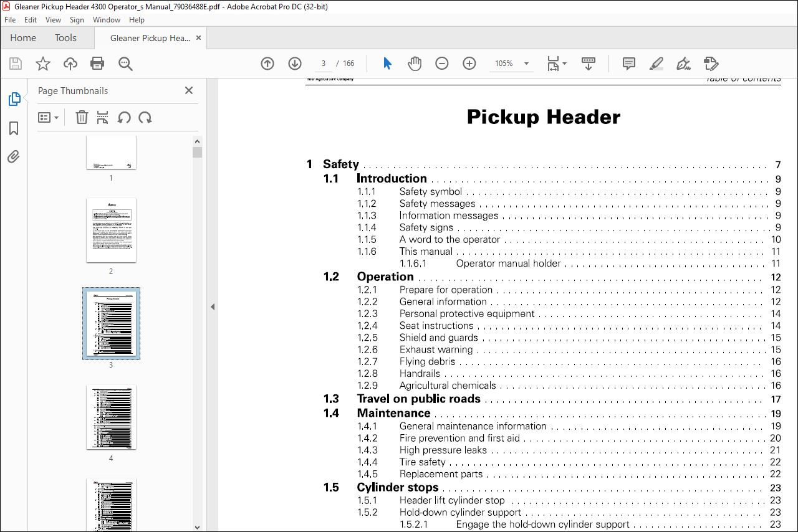
Task: Click thumbnail scrollbar down arrow
Action: tap(197, 526)
